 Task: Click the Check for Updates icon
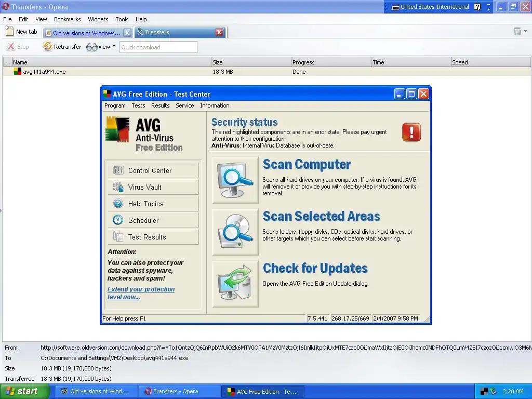click(x=235, y=284)
